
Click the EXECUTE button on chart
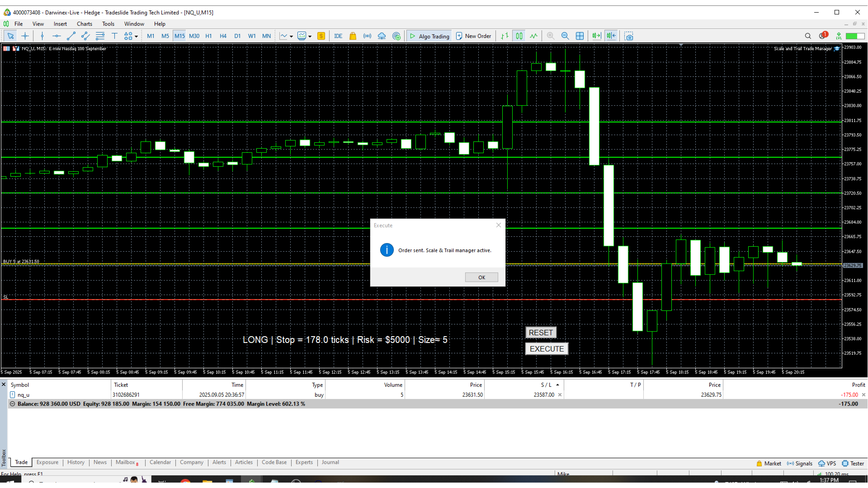click(547, 349)
